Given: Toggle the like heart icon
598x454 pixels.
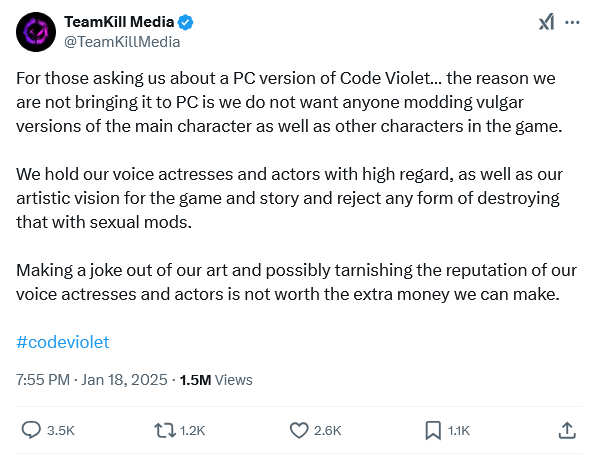Looking at the screenshot, I should [299, 430].
